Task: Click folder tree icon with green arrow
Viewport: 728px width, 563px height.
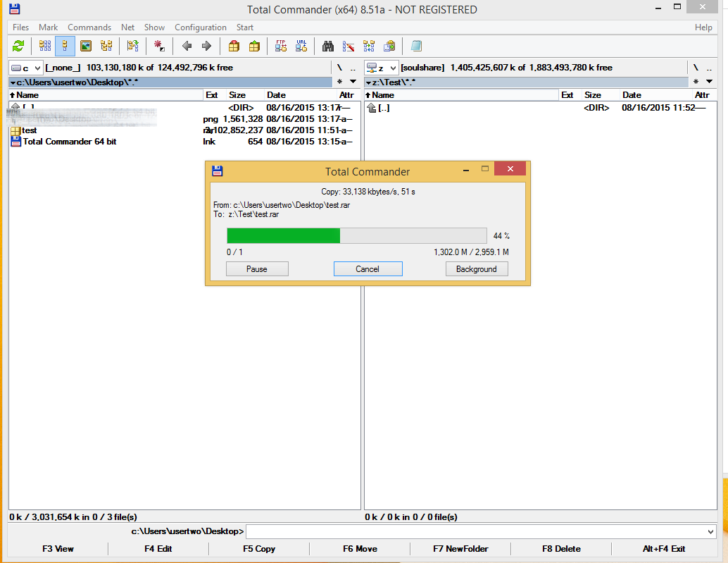Action: point(133,46)
